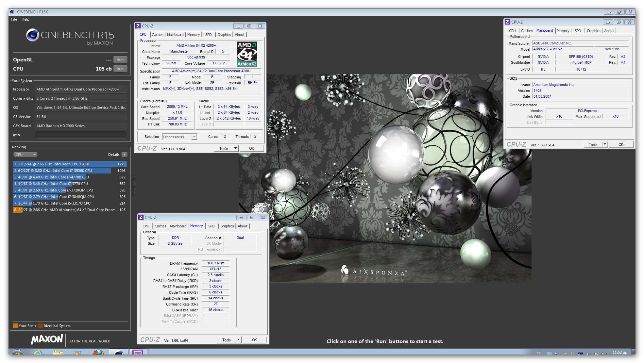Open the Cinebench File menu

tap(14, 19)
